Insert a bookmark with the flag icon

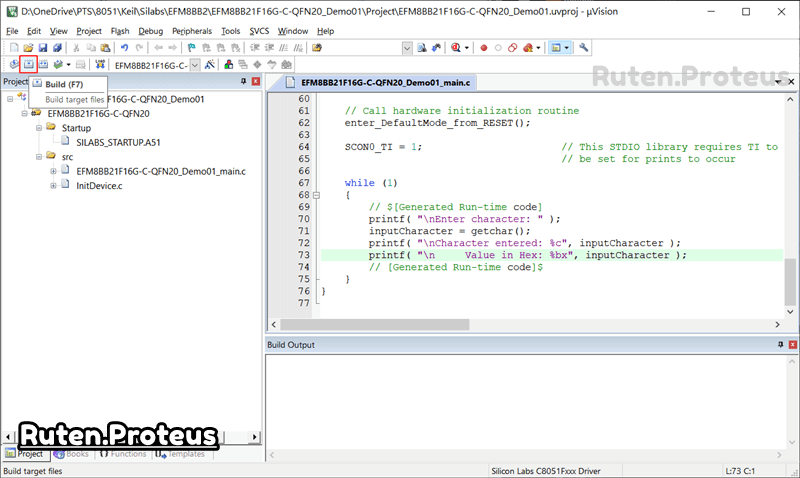point(191,47)
